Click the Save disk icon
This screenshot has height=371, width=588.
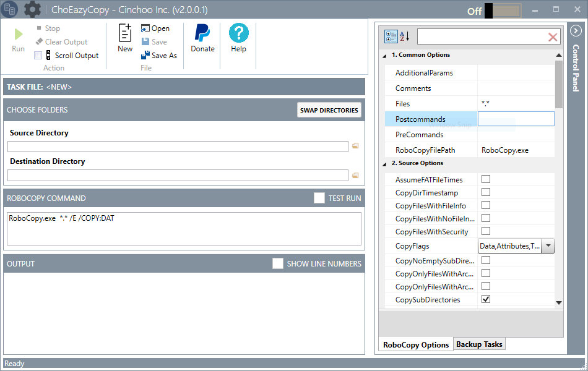(x=145, y=41)
